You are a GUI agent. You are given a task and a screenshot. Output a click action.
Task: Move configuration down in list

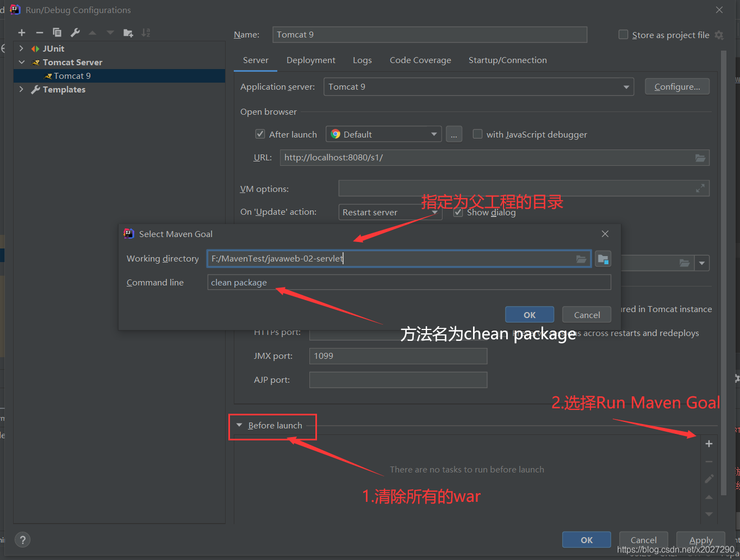tap(110, 33)
